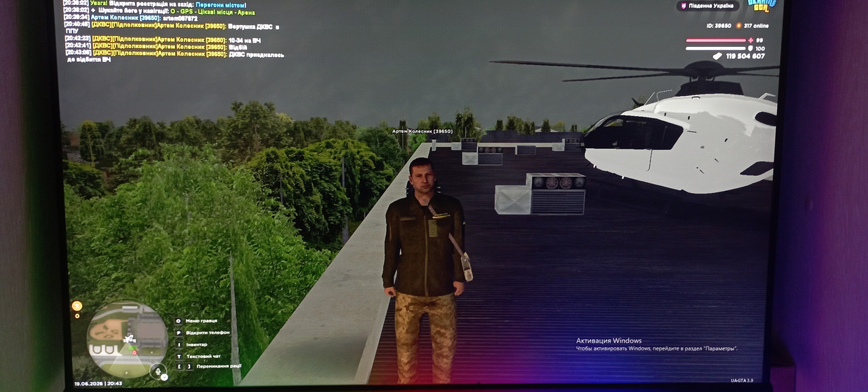Click the orange online-players dot icon

[x=738, y=26]
